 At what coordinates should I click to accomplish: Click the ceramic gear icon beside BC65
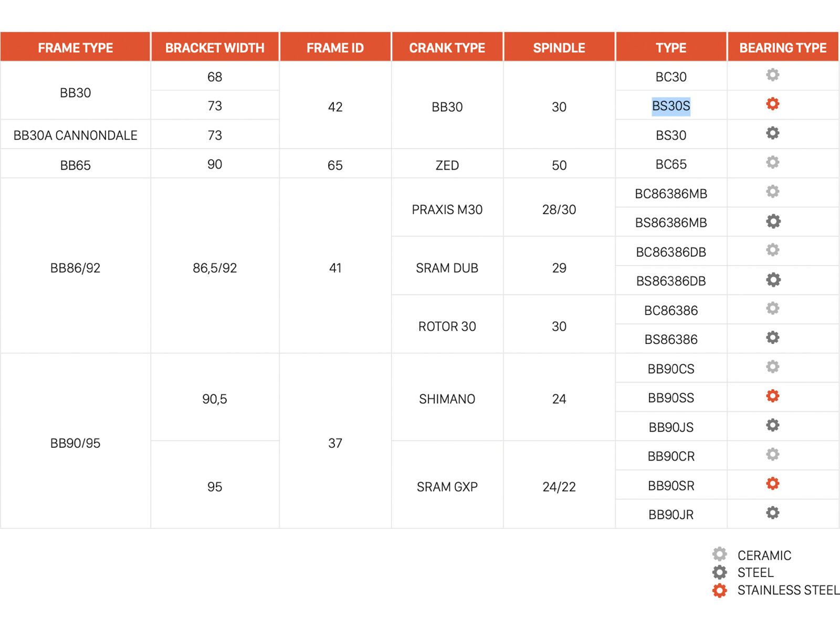point(772,162)
